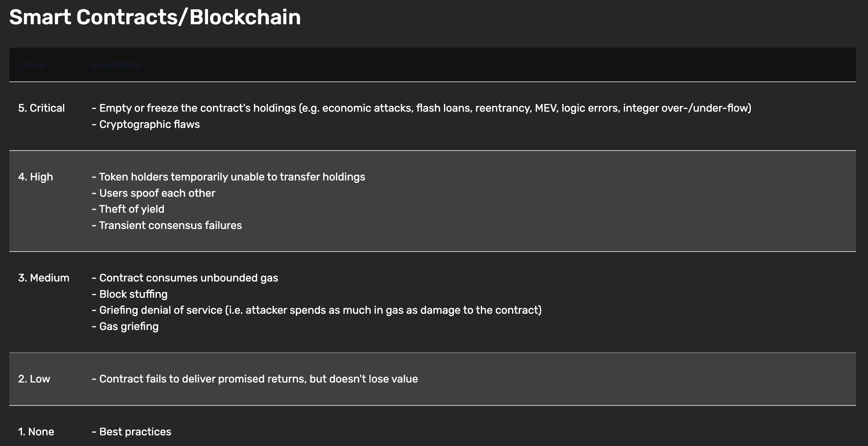
Task: Click the Gas griefing entry
Action: click(125, 326)
